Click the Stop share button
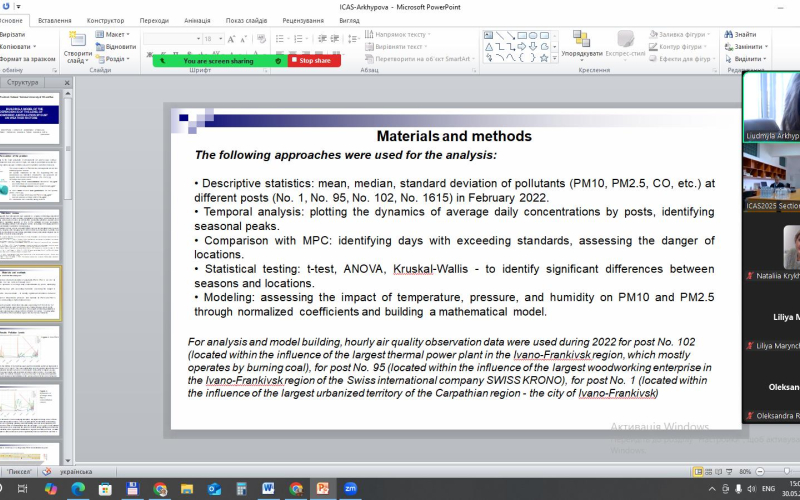The height and width of the screenshot is (500, 800). click(x=314, y=60)
